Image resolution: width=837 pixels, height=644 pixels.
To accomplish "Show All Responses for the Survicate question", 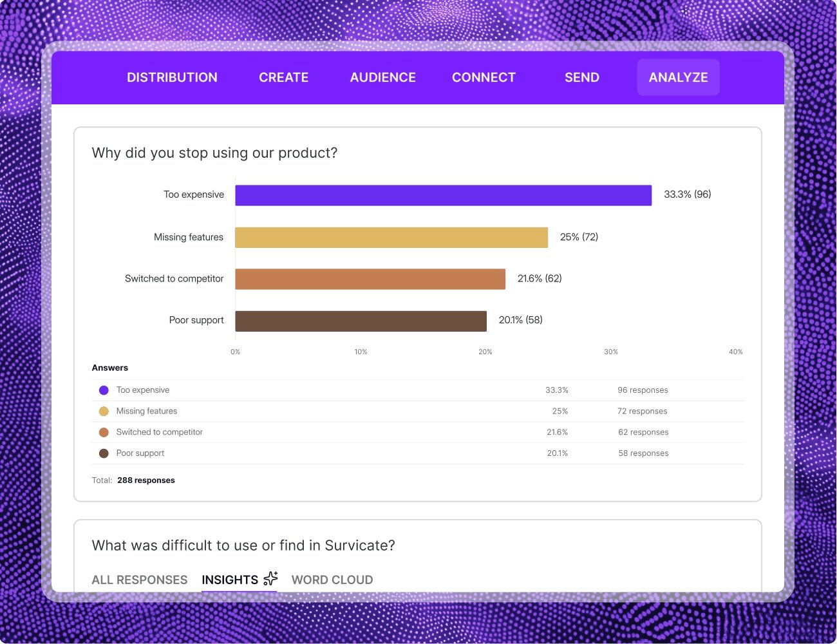I will point(140,580).
